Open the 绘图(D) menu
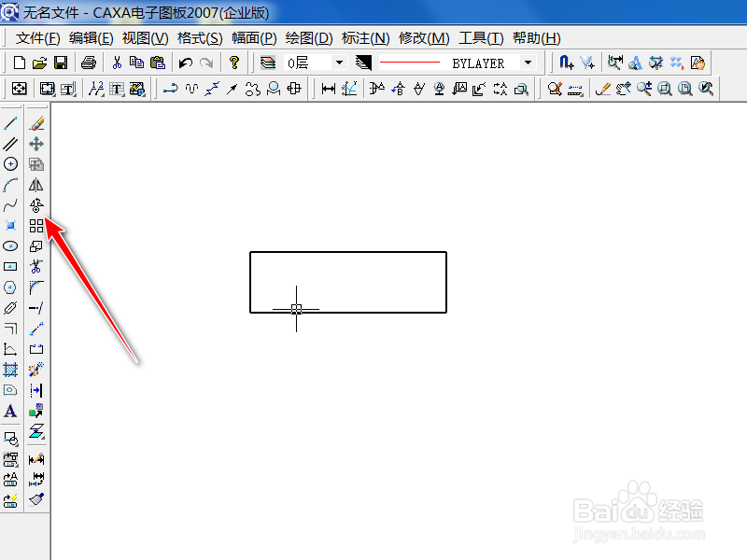Viewport: 747px width, 560px height. pyautogui.click(x=309, y=38)
